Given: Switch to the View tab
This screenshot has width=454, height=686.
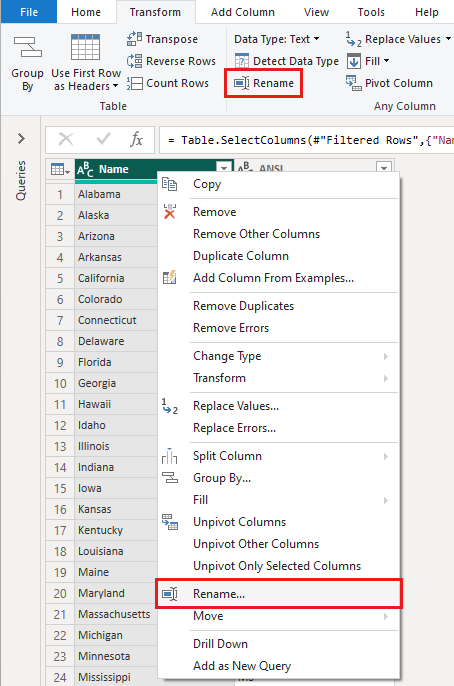Looking at the screenshot, I should 316,12.
